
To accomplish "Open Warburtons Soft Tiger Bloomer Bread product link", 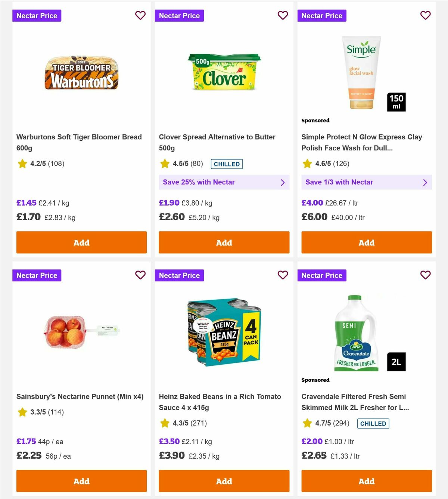I will [x=79, y=142].
